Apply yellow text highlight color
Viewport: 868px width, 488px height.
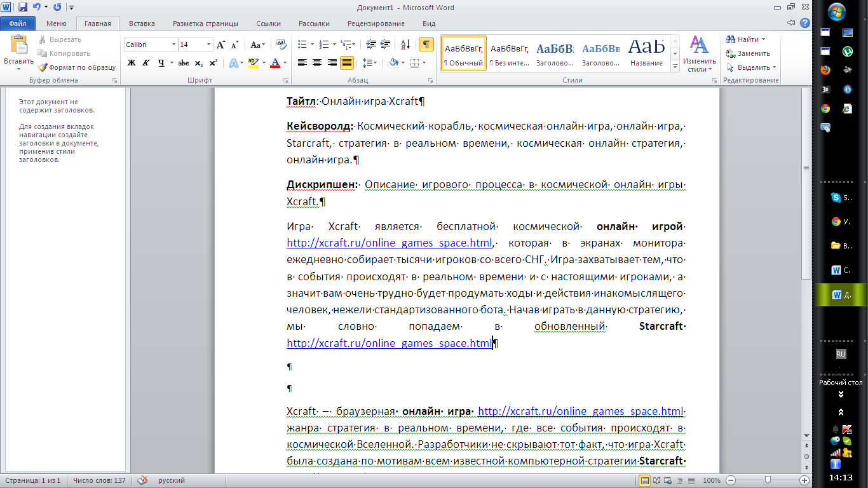pos(254,63)
